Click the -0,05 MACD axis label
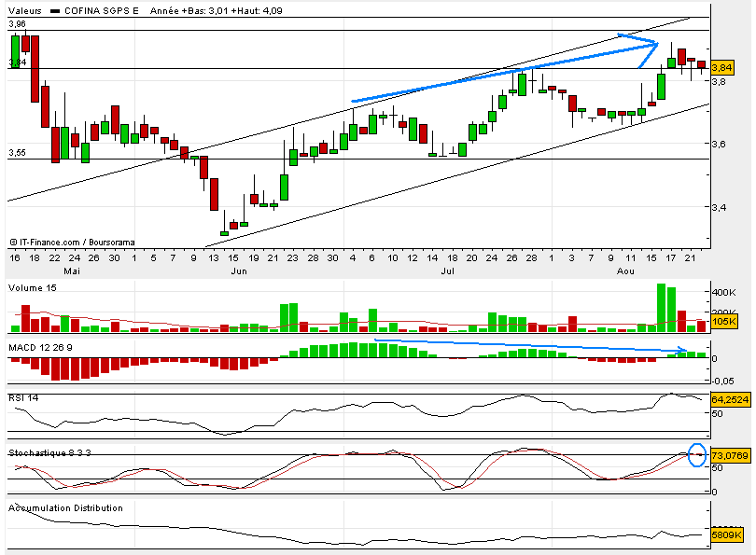Viewport: 756px width, 555px height. click(722, 382)
